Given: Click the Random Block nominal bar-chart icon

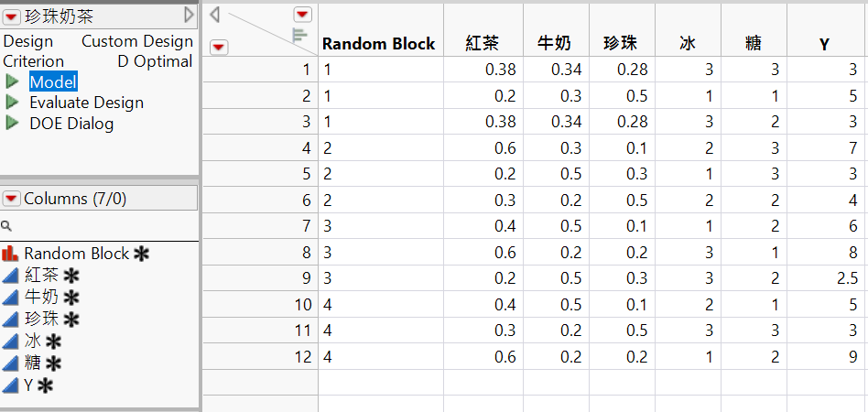Looking at the screenshot, I should coord(10,254).
